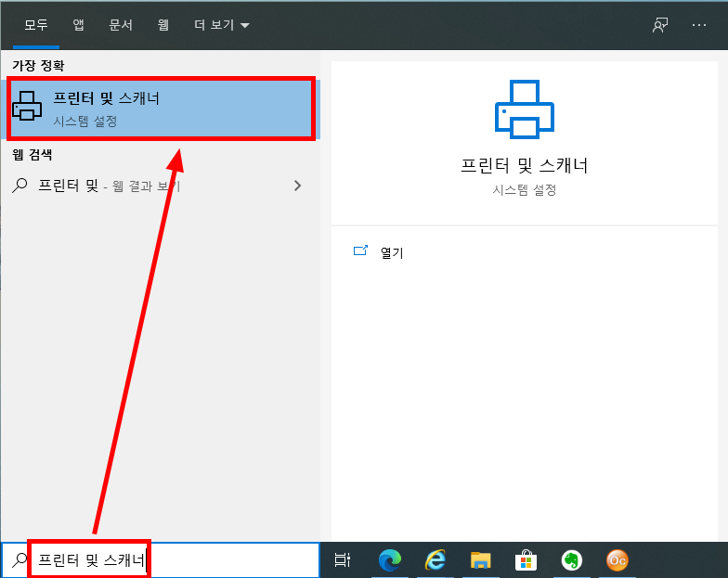Click the 시스템 설정 label in the preview pane

[525, 189]
